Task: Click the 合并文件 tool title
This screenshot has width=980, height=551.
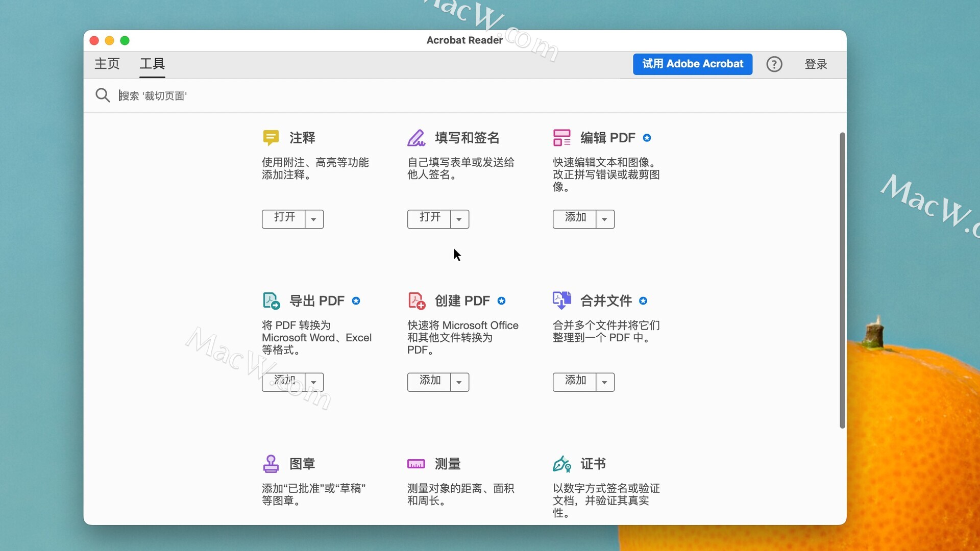Action: pyautogui.click(x=606, y=301)
